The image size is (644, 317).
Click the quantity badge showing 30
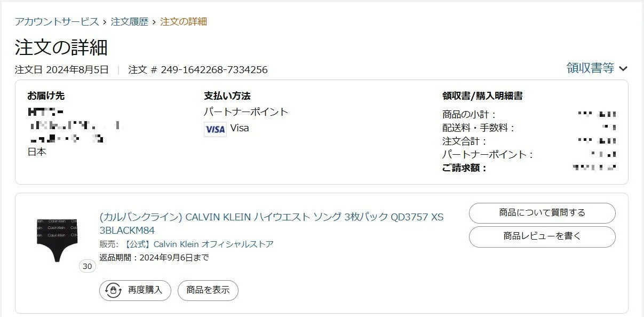pos(87,266)
